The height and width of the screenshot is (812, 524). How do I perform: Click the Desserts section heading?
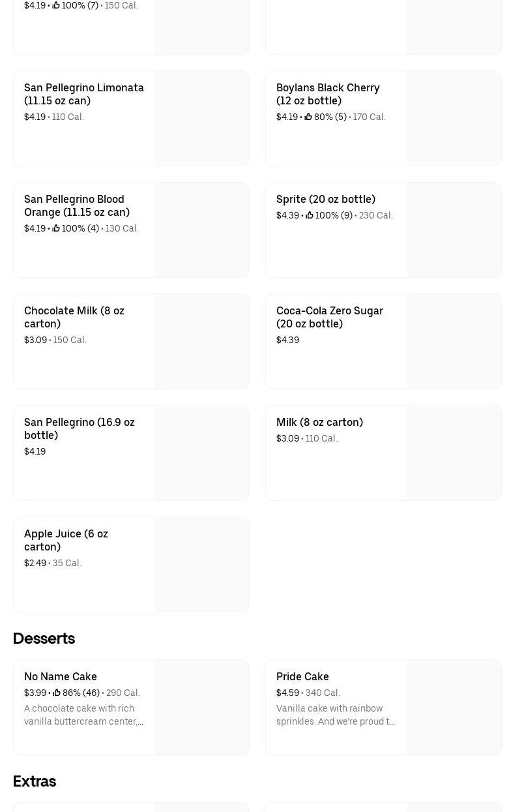44,639
